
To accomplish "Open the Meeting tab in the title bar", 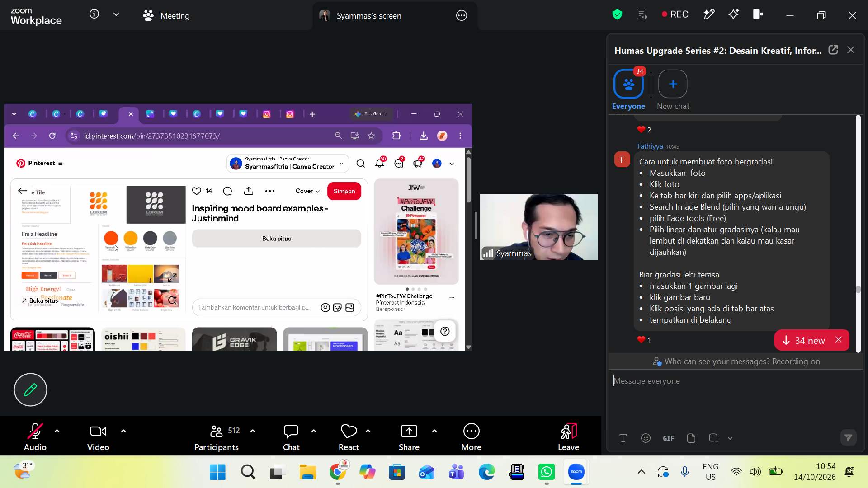I will [166, 15].
